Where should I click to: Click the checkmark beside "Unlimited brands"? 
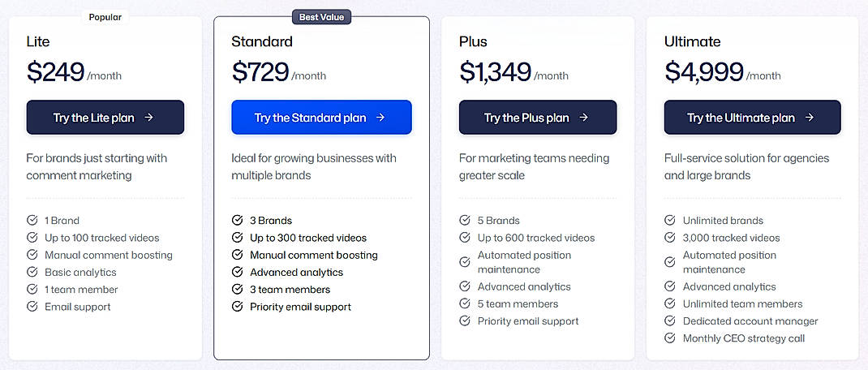click(x=670, y=221)
